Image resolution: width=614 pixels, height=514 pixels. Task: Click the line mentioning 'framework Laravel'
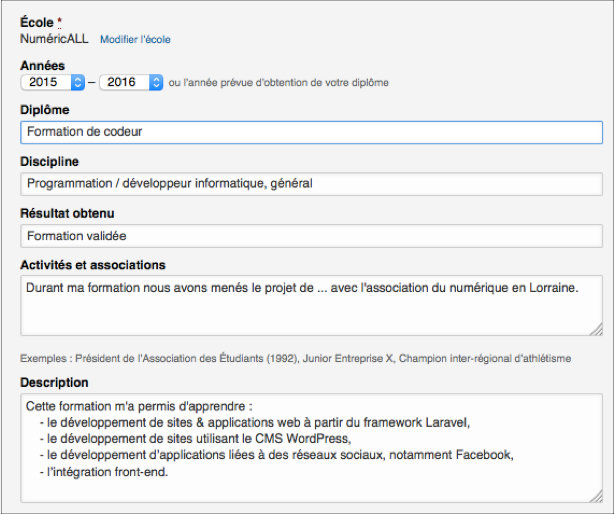255,423
